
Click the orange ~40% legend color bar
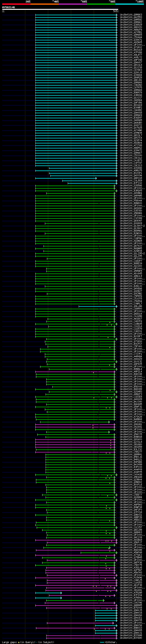point(45,4)
